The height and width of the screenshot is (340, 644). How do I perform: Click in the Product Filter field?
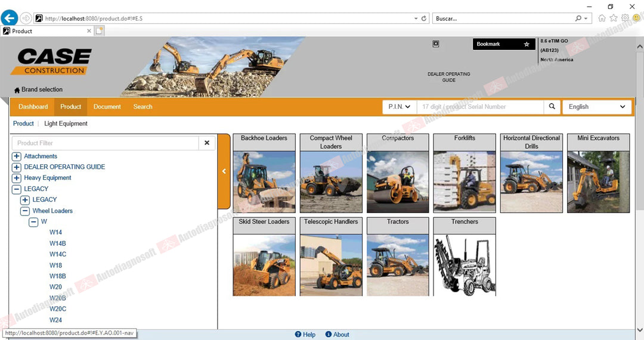pos(106,143)
